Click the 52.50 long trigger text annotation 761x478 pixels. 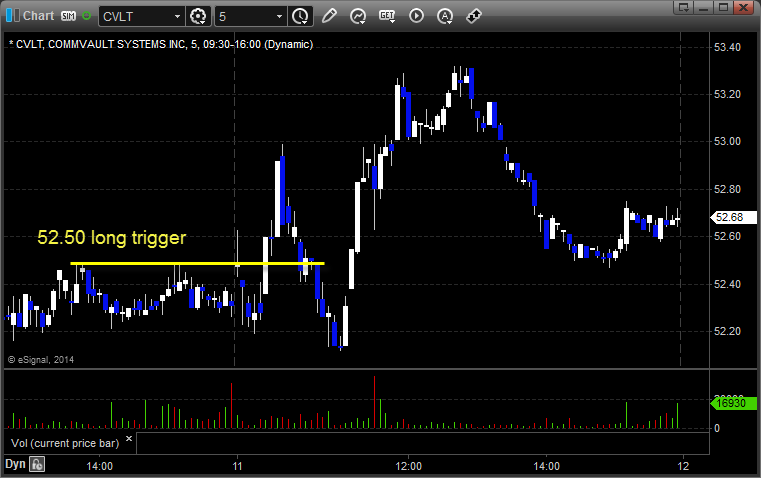112,237
